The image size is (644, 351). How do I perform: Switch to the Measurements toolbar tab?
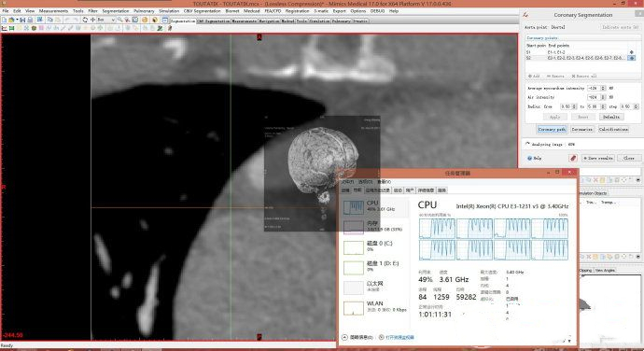click(x=245, y=21)
